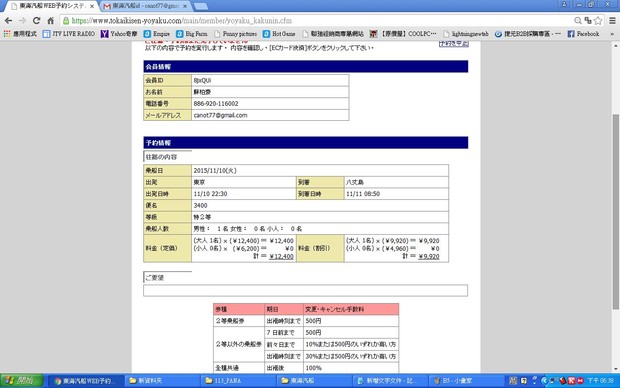The height and width of the screenshot is (388, 620).
Task: Switch to the Gmail canot77 tab
Action: pos(145,6)
